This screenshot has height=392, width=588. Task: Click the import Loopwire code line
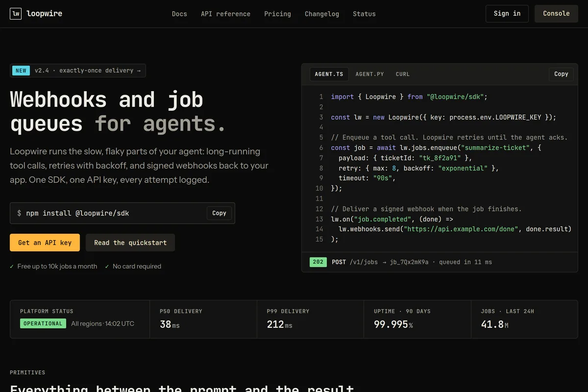409,97
